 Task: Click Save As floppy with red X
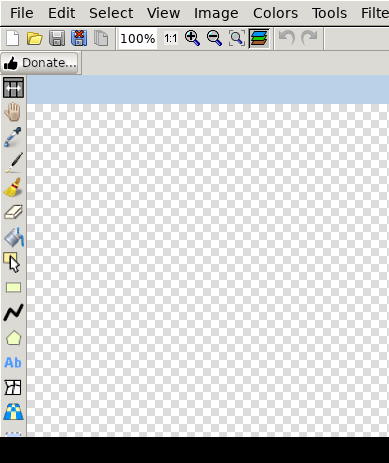pos(79,38)
